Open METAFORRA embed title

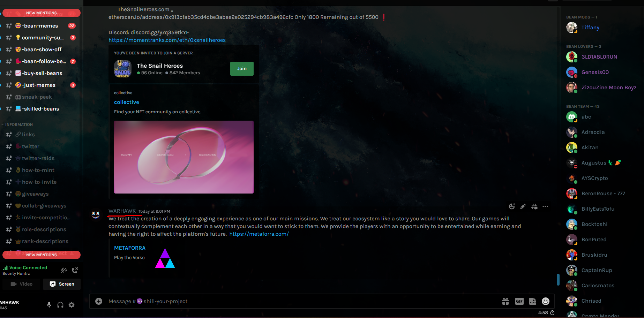130,248
